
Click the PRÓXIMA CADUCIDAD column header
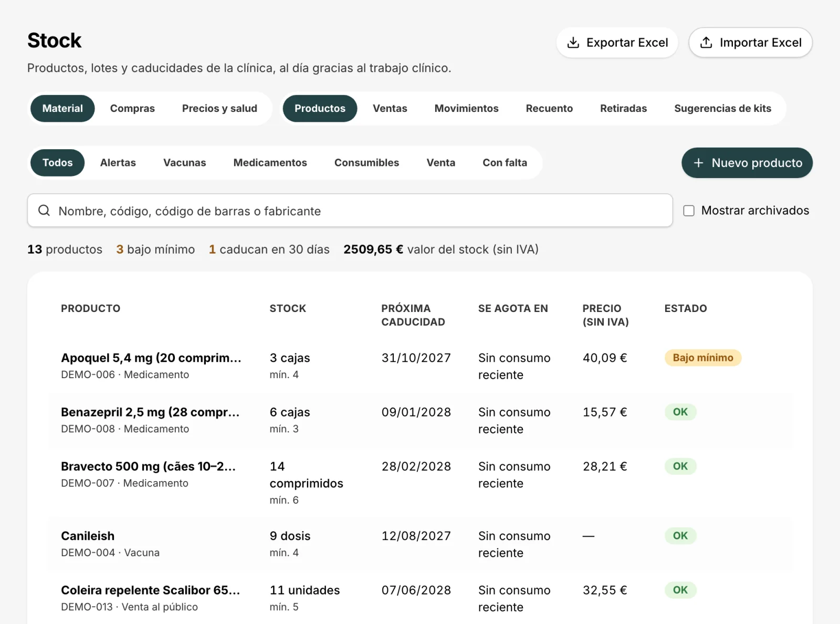point(413,315)
